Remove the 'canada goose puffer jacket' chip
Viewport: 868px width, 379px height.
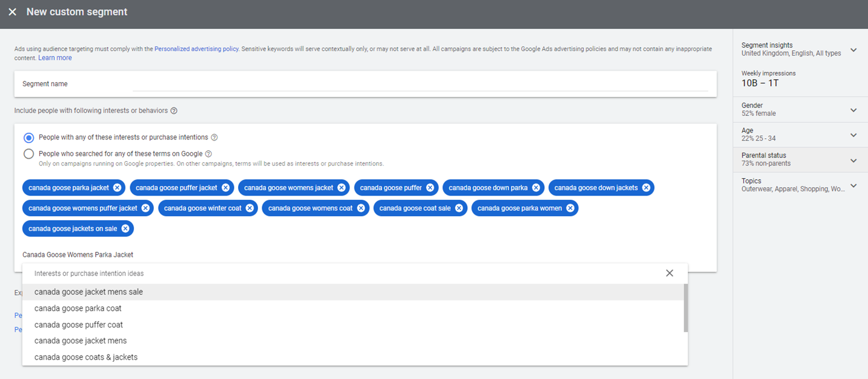click(x=225, y=188)
